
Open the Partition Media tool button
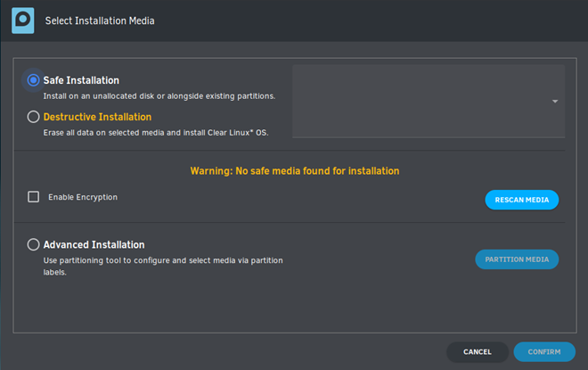tap(517, 259)
